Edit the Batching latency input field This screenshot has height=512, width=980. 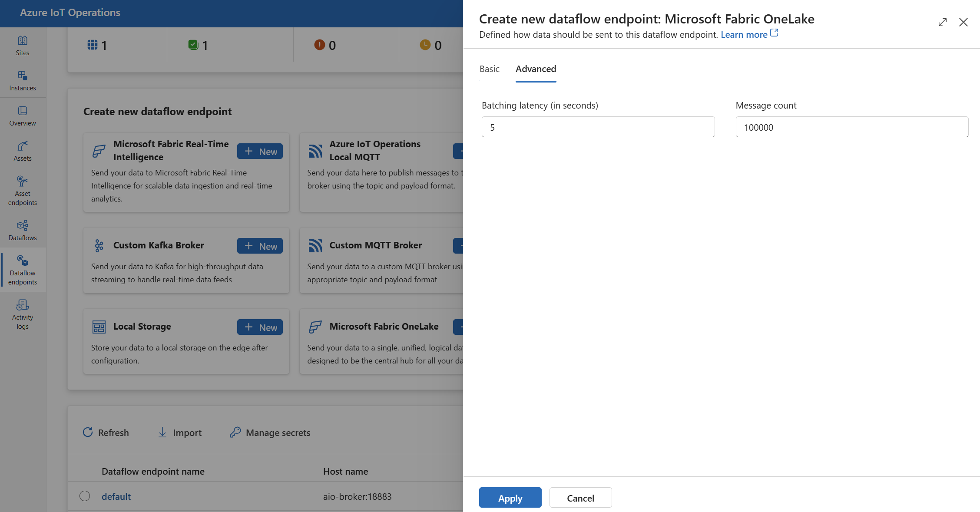[x=598, y=126]
